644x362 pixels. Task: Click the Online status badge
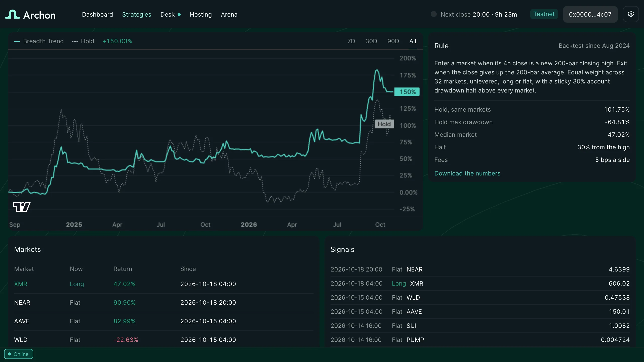(x=18, y=354)
